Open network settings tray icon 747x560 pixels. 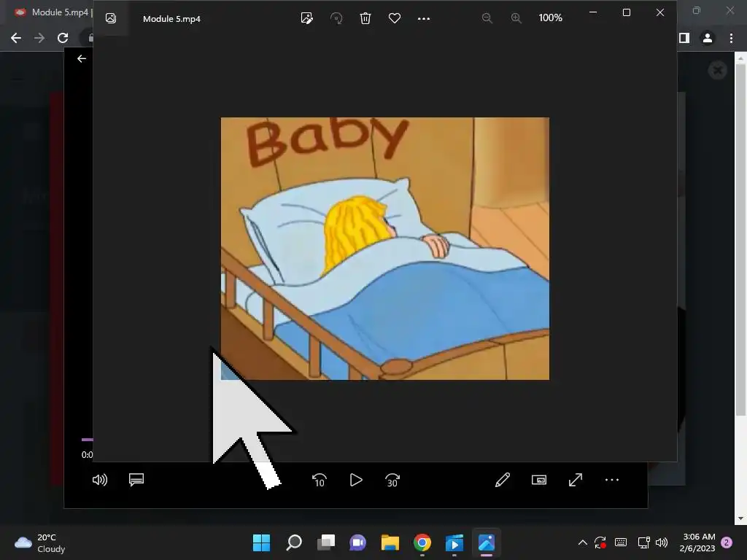pyautogui.click(x=643, y=542)
